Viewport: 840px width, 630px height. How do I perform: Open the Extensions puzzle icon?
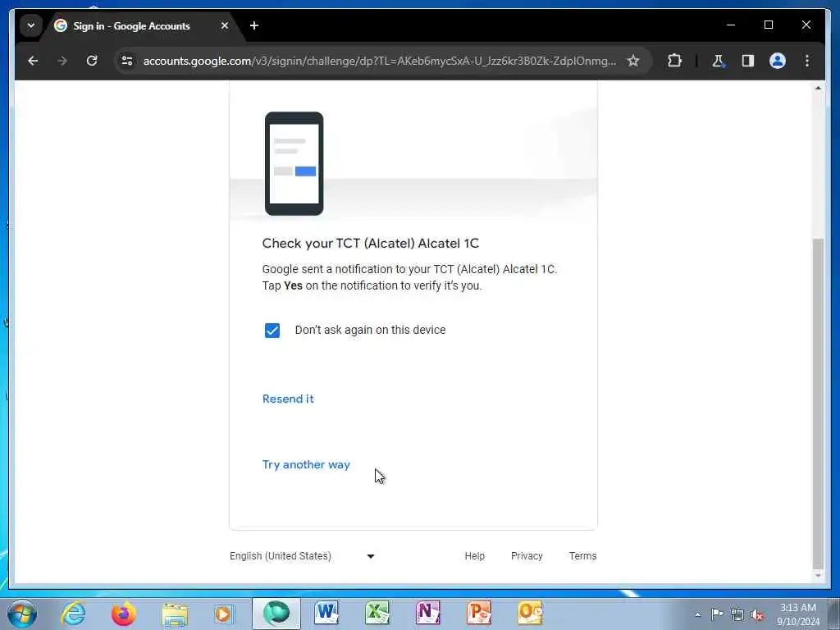[674, 61]
